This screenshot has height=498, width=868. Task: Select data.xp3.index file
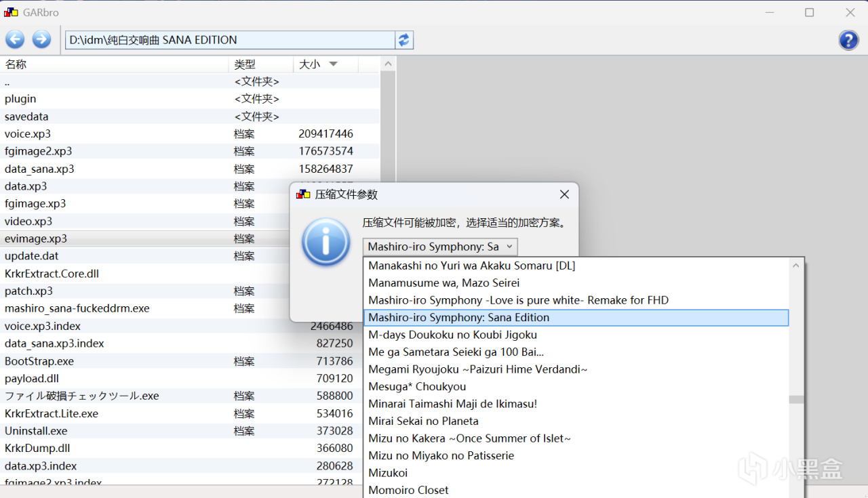(x=181, y=466)
